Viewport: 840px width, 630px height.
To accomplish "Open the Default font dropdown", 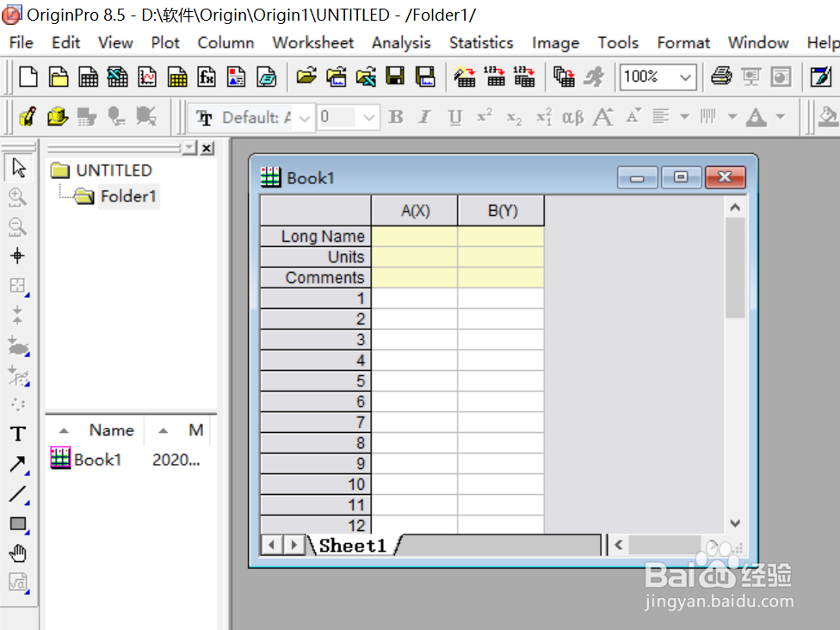I will (x=305, y=117).
